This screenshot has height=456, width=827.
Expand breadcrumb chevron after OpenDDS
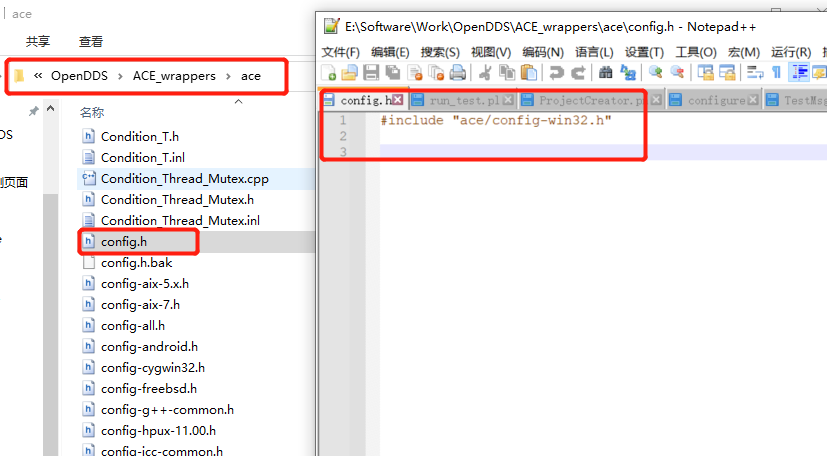click(120, 76)
